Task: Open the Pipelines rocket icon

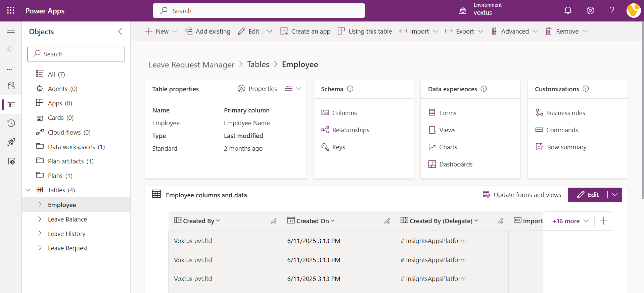Action: pyautogui.click(x=11, y=142)
